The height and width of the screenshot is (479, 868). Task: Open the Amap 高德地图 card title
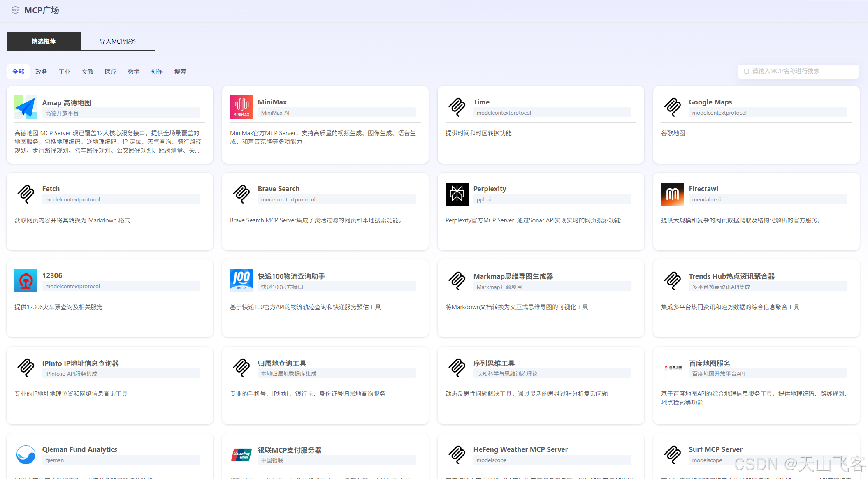(67, 102)
